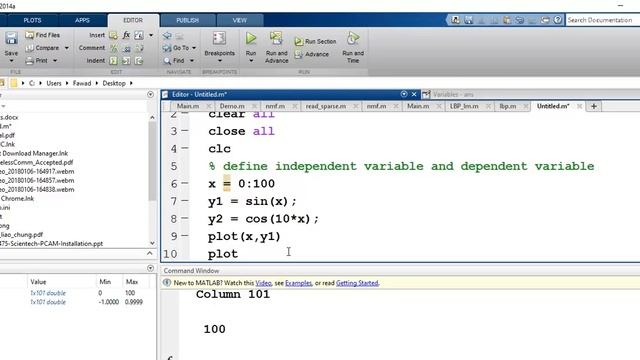This screenshot has width=640, height=360.
Task: Switch to the Variables - ans panel
Action: pos(453,94)
